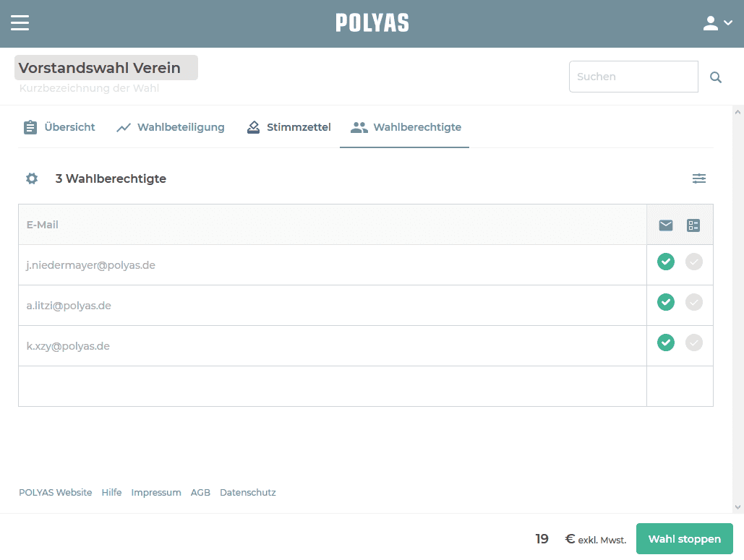Click the Vorstandswahl Verein title field
Image resolution: width=744 pixels, height=560 pixels.
(x=106, y=68)
